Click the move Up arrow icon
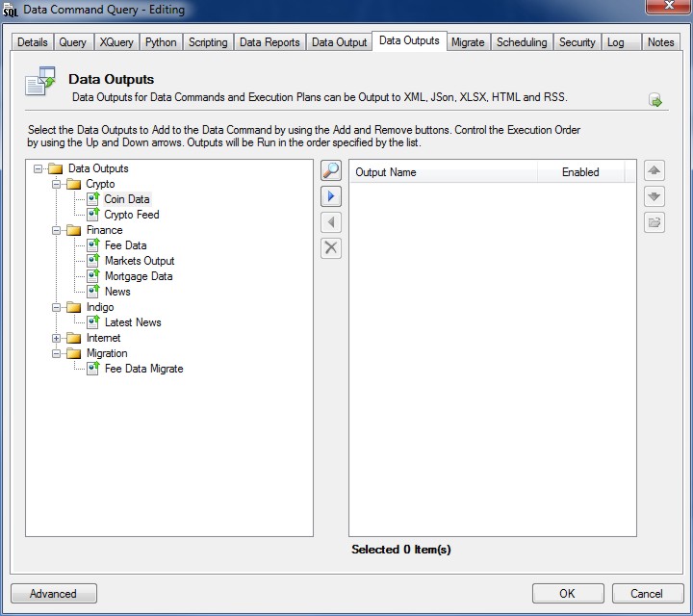This screenshot has height=616, width=693. pos(654,171)
